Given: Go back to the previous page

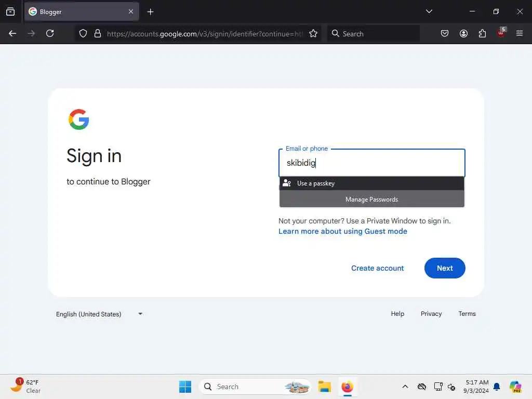Looking at the screenshot, I should pyautogui.click(x=12, y=33).
